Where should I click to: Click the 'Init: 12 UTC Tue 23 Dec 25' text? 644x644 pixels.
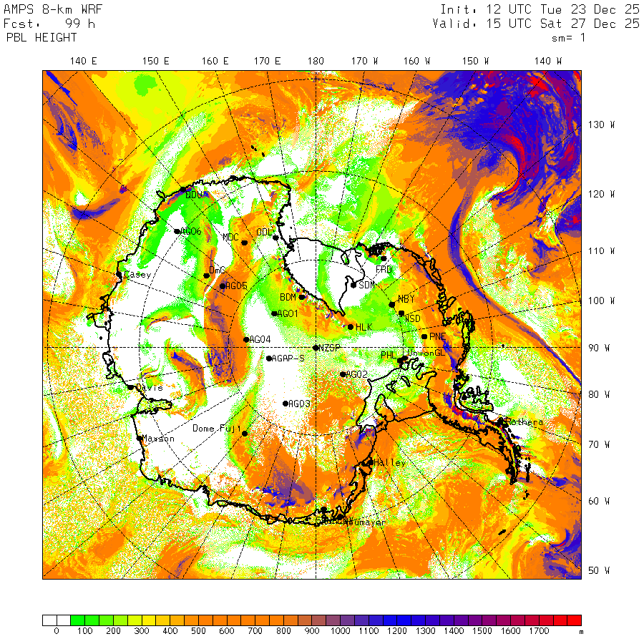point(540,9)
